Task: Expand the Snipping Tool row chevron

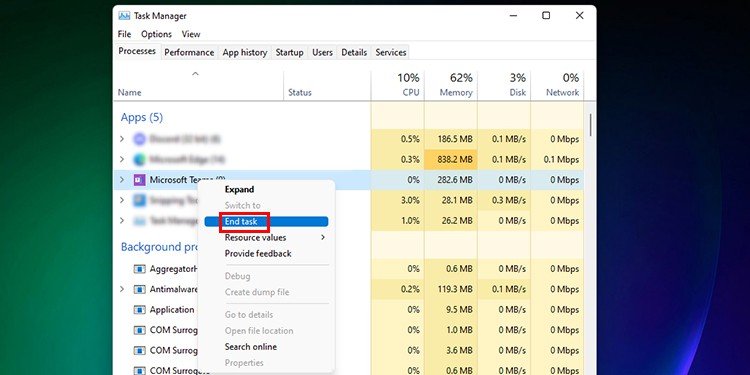Action: pyautogui.click(x=122, y=200)
